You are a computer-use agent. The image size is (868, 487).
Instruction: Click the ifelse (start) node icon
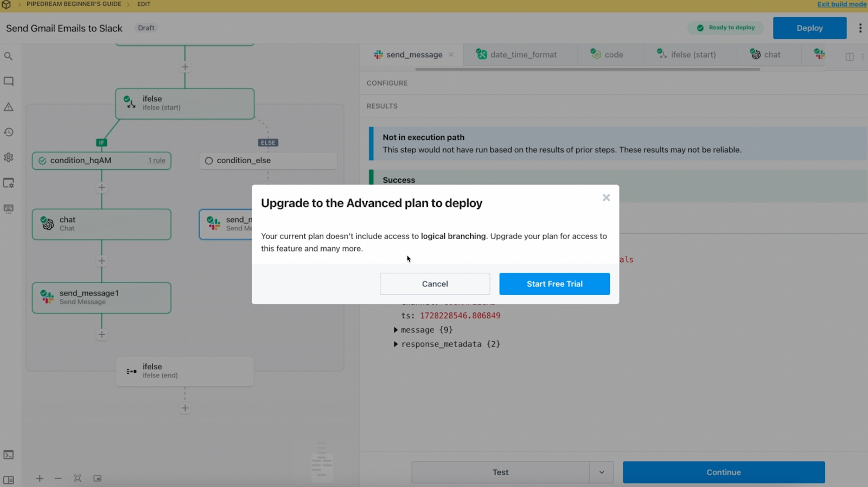pyautogui.click(x=130, y=102)
